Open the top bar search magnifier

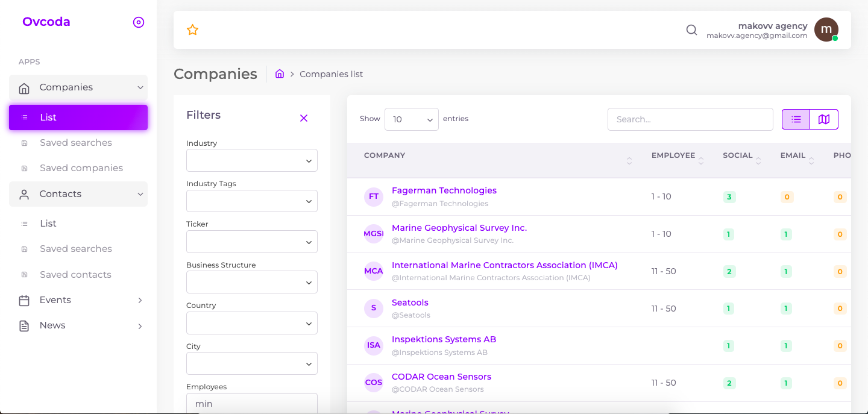point(691,30)
